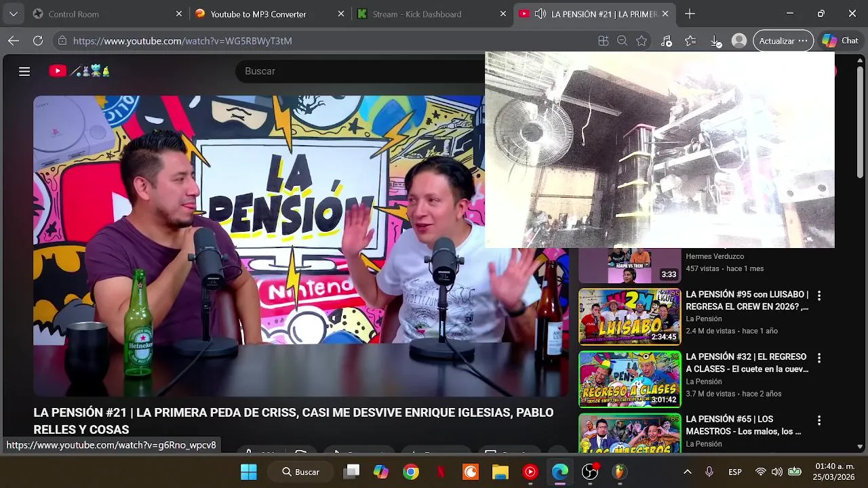Open Google Chrome from the taskbar
The height and width of the screenshot is (488, 868).
point(411,472)
